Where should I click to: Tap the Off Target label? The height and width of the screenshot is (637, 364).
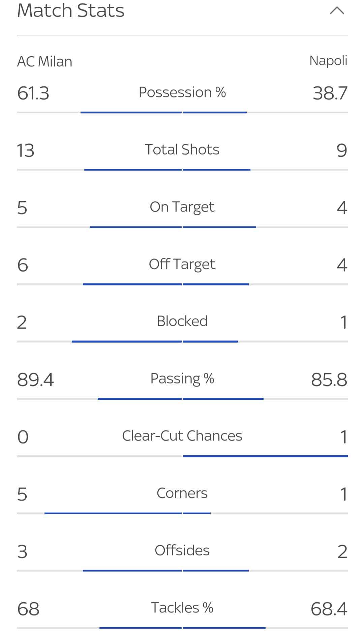(x=182, y=264)
